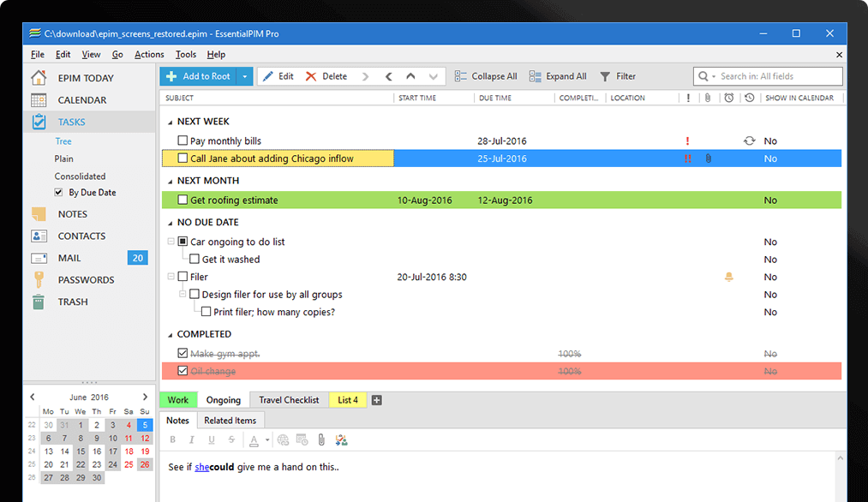Click Collapse All in the toolbar
The image size is (868, 502).
(x=486, y=76)
